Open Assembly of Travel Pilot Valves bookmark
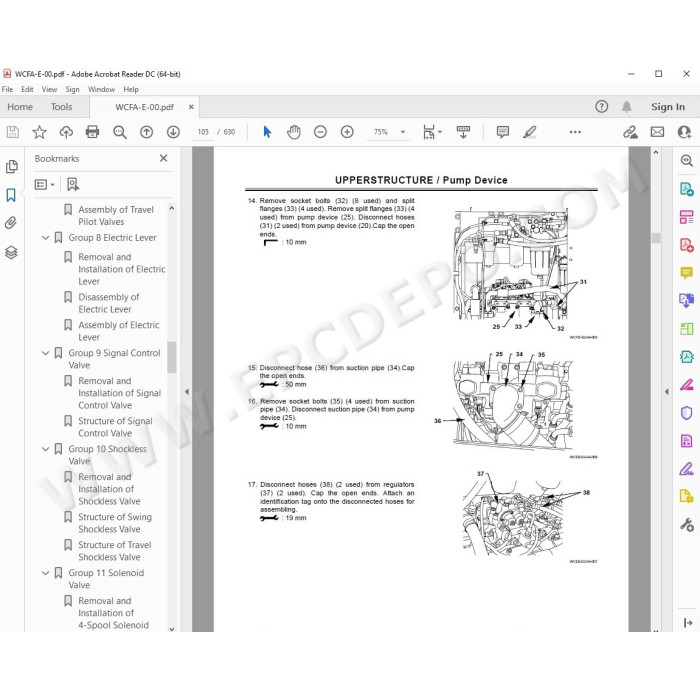This screenshot has width=700, height=700. tap(116, 215)
